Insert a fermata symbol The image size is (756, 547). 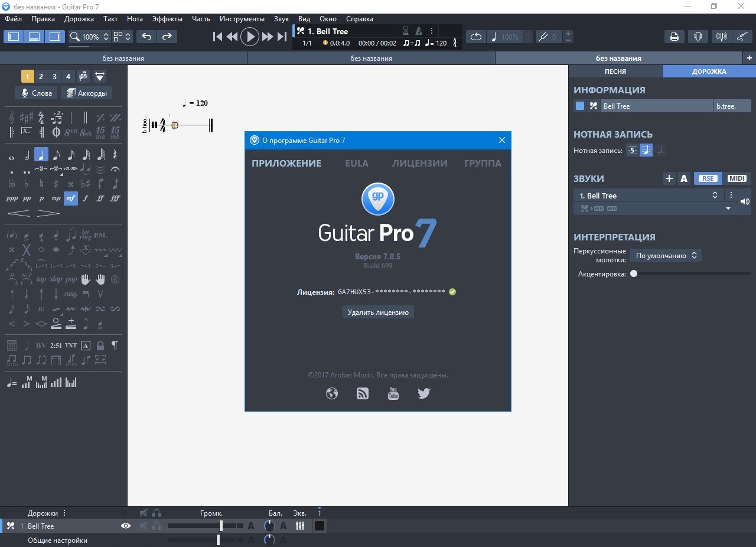115,170
